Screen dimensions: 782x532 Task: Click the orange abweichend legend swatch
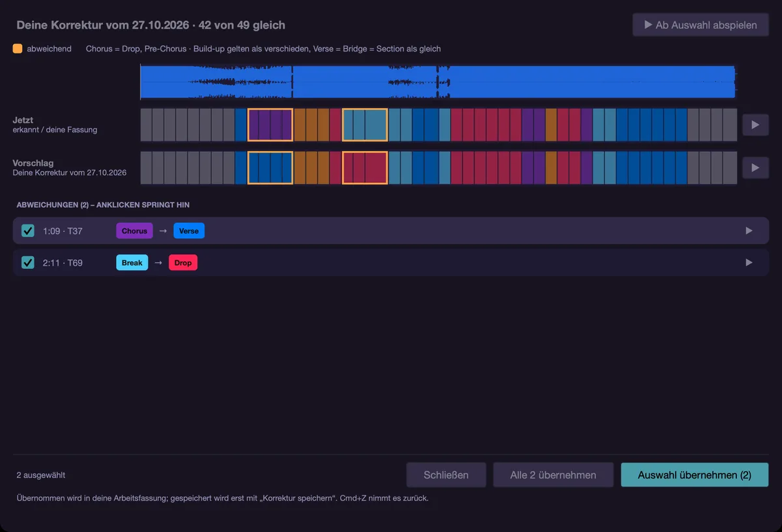[18, 48]
